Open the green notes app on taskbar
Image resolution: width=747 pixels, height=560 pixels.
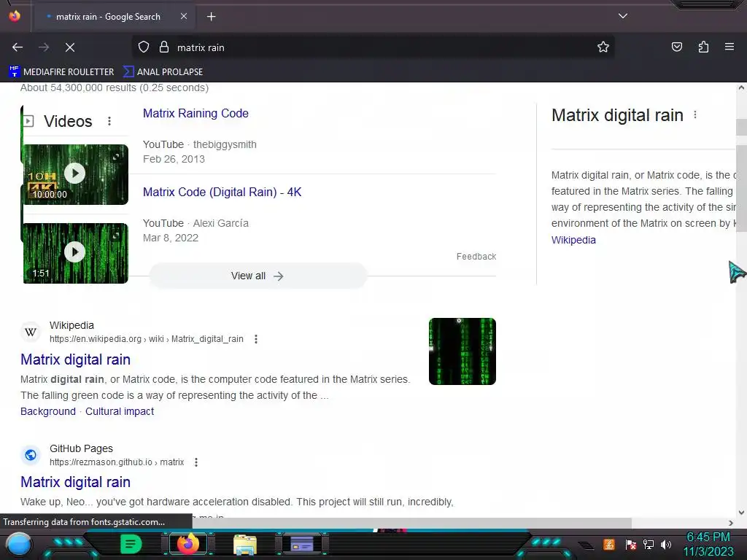(x=131, y=544)
